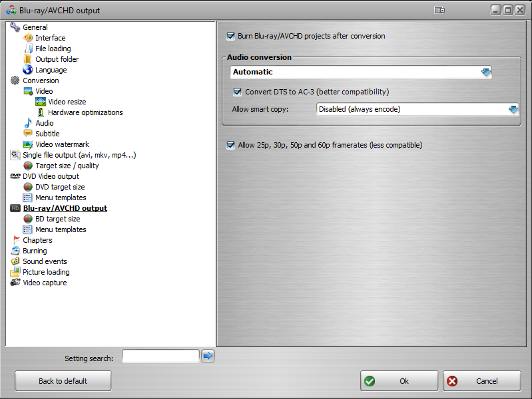Select DVD target size entry
This screenshot has height=399, width=532.
tap(60, 187)
